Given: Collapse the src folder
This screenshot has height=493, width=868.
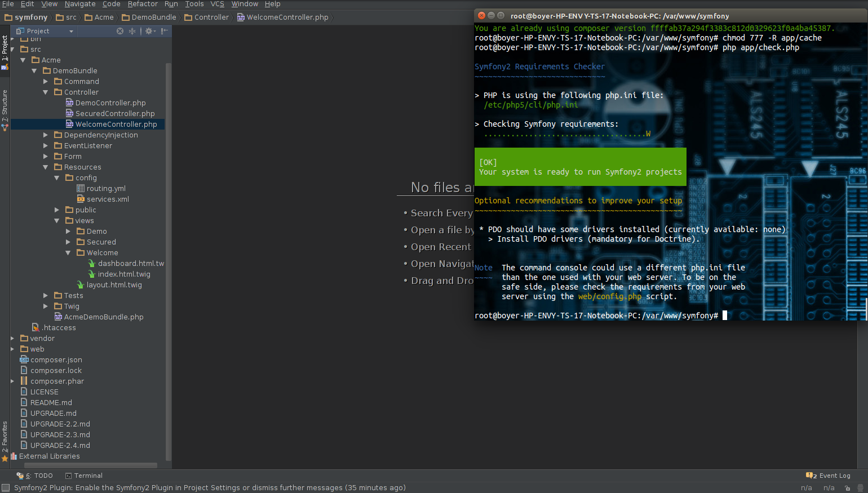Looking at the screenshot, I should tap(12, 50).
